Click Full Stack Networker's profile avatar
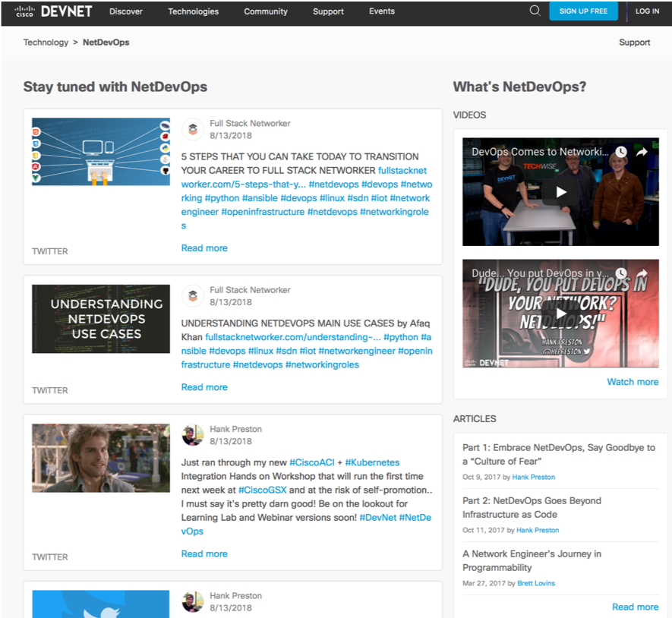Image resolution: width=672 pixels, height=618 pixels. (192, 129)
